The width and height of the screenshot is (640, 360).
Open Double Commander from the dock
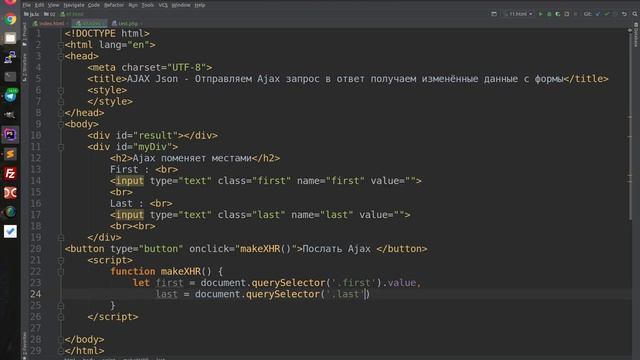[10, 193]
